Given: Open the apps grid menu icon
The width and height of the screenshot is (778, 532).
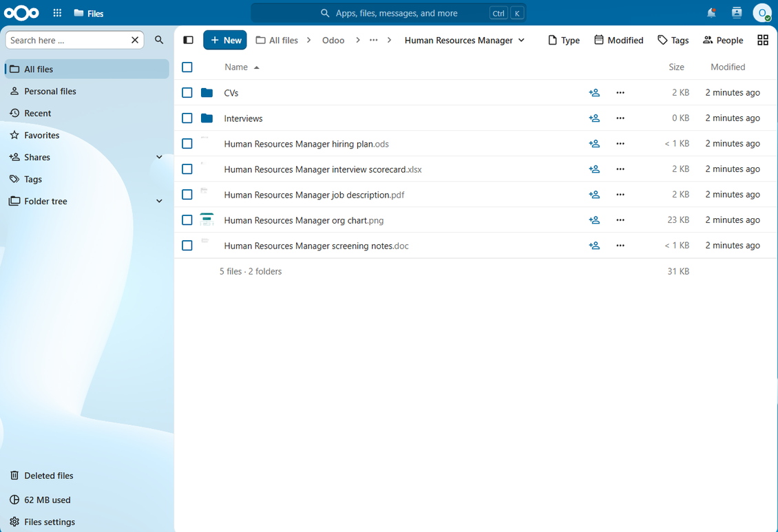Looking at the screenshot, I should point(58,13).
